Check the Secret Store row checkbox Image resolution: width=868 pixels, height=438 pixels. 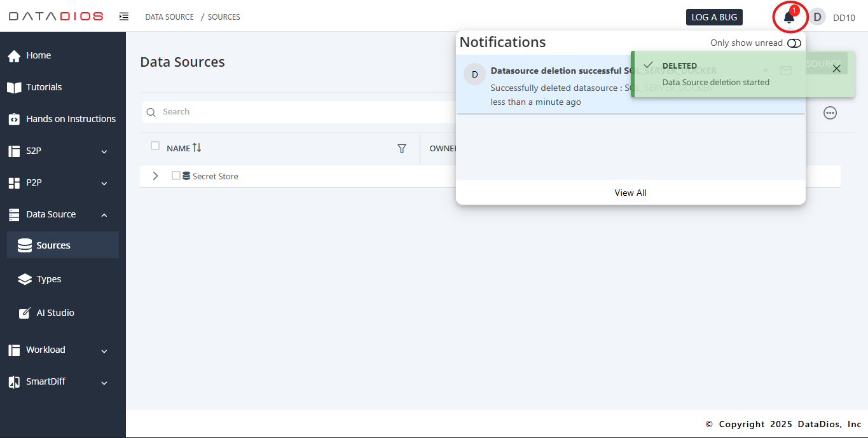pyautogui.click(x=176, y=176)
